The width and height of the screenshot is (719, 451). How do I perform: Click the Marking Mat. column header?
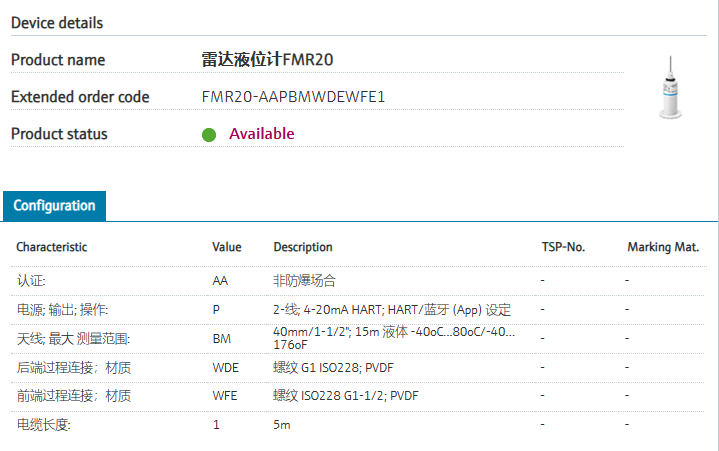663,247
